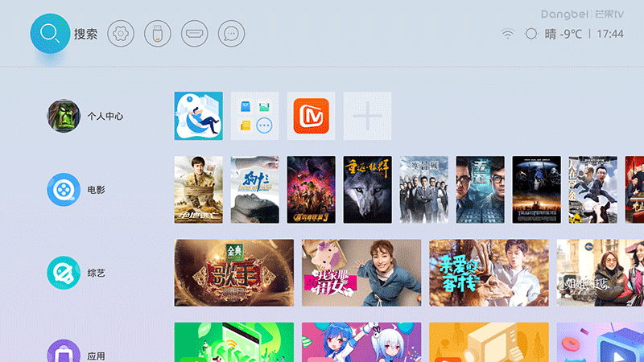This screenshot has height=362, width=644.
Task: Open 小姐姐 show banner at right
Action: coord(600,273)
